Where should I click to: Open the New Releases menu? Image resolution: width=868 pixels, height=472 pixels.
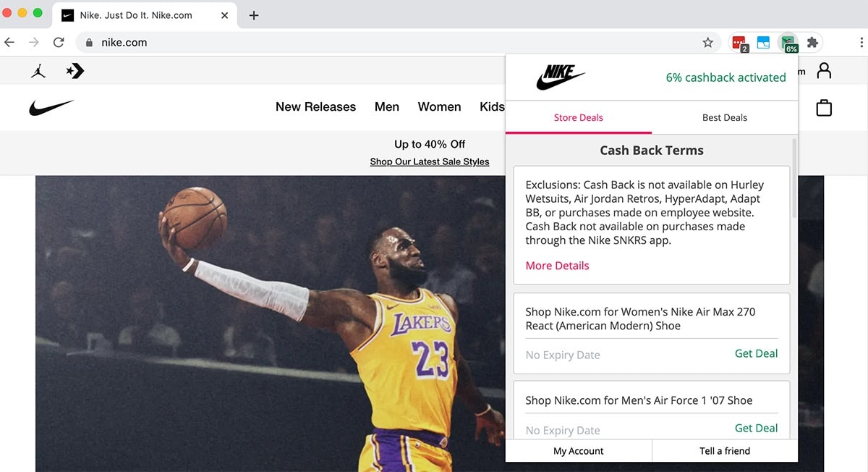315,106
